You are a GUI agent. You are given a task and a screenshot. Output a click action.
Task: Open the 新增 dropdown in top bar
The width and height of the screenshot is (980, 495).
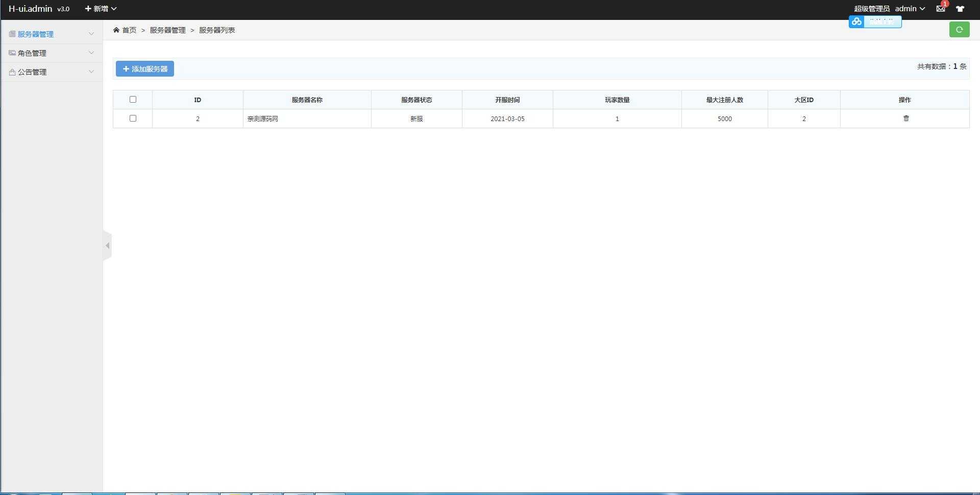(101, 9)
